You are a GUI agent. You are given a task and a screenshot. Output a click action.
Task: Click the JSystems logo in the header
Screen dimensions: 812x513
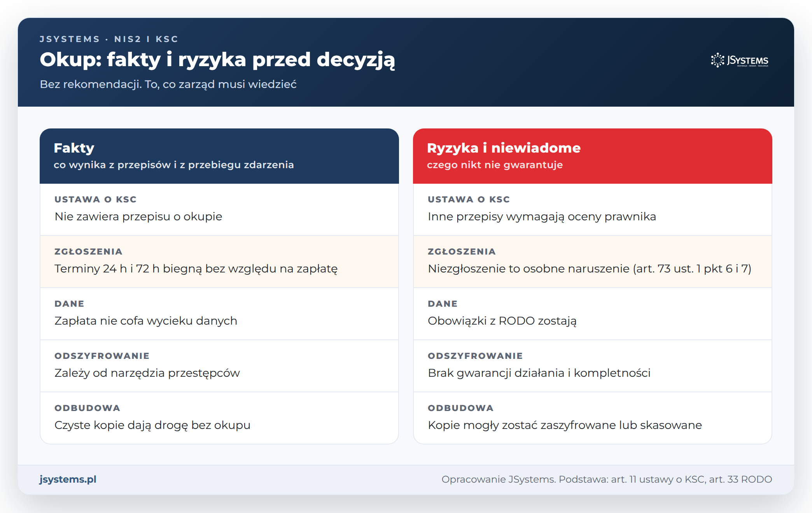tap(740, 60)
